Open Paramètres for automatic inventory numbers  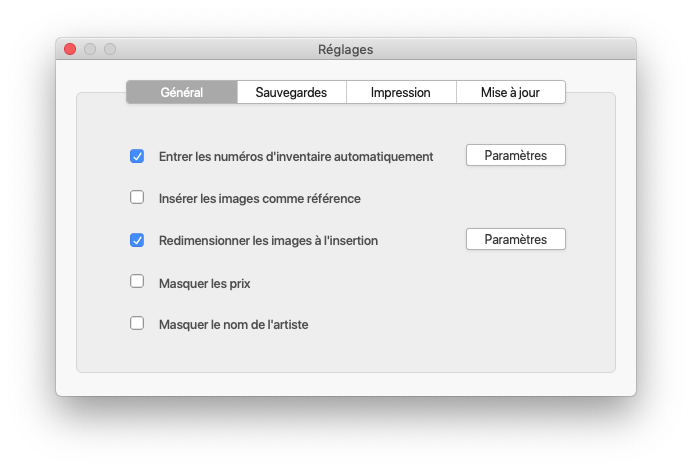pyautogui.click(x=515, y=155)
